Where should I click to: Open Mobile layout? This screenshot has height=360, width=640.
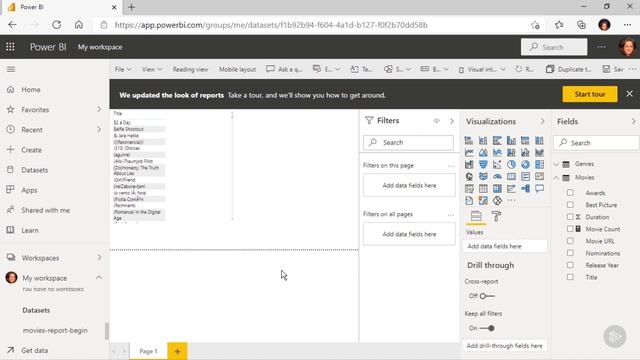(237, 69)
